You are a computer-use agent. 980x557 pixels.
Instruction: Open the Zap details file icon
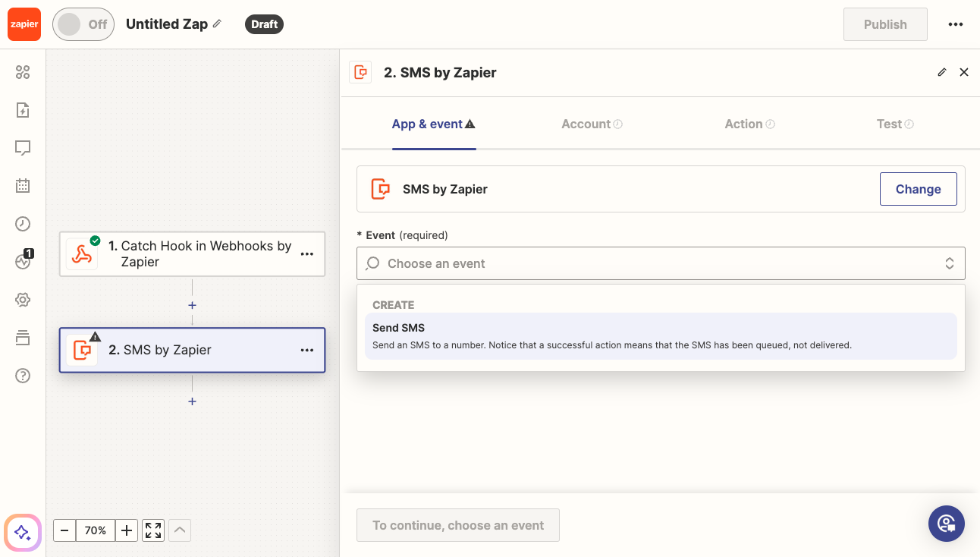[x=23, y=110]
